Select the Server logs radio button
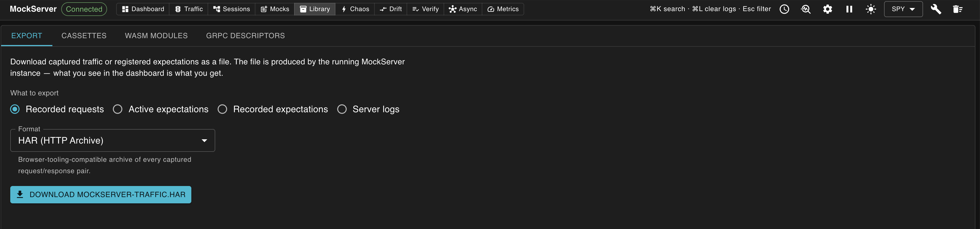 coord(342,109)
